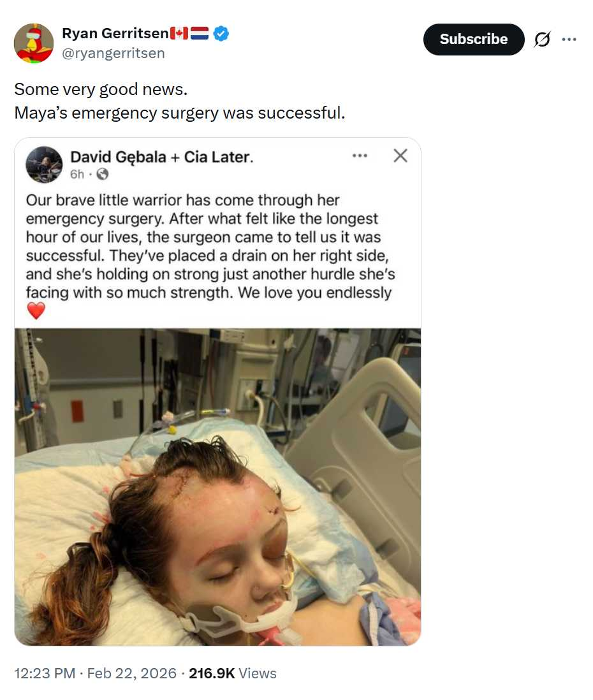Click the 6h timestamp on embedded post
This screenshot has width=593, height=700.
(77, 174)
